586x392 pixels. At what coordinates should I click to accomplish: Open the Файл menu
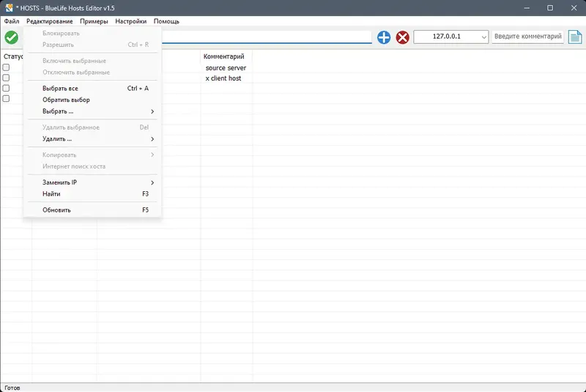12,21
